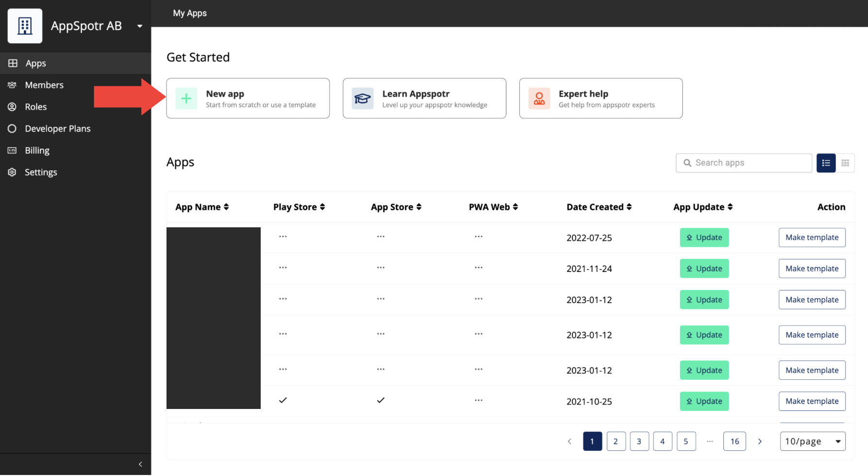Click Update for the 2021-11-24 app

704,269
